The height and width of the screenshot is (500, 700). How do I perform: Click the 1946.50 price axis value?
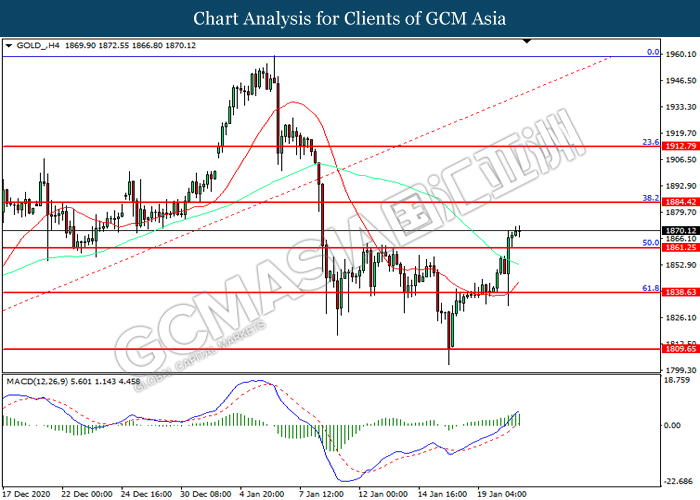coord(681,80)
